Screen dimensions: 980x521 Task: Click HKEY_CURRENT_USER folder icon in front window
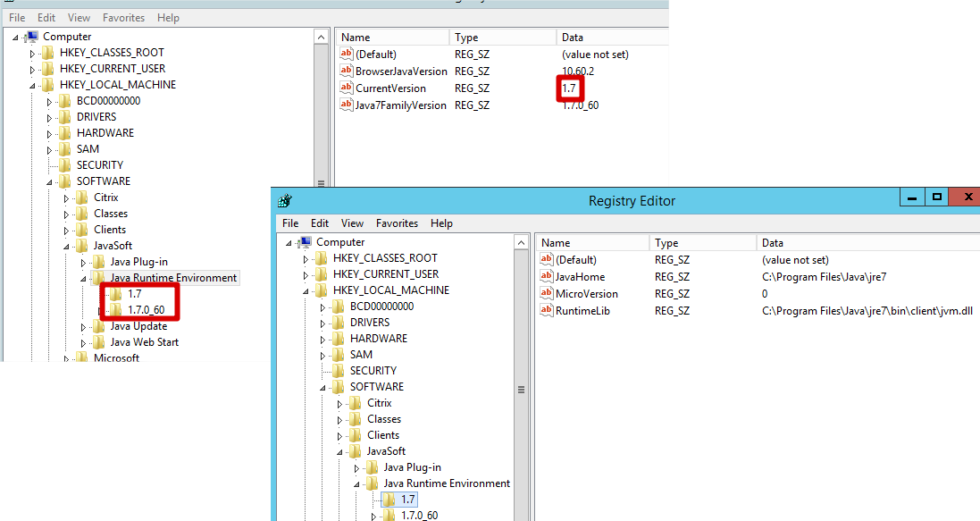click(x=322, y=274)
